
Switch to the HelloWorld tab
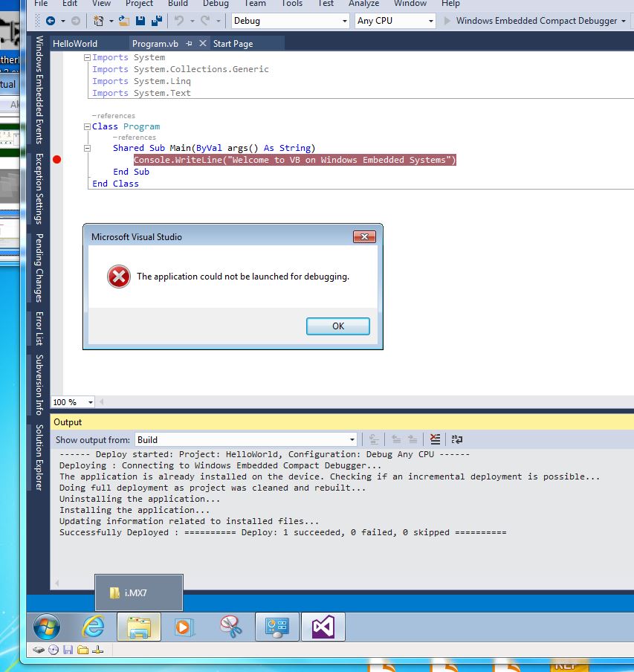pyautogui.click(x=75, y=44)
